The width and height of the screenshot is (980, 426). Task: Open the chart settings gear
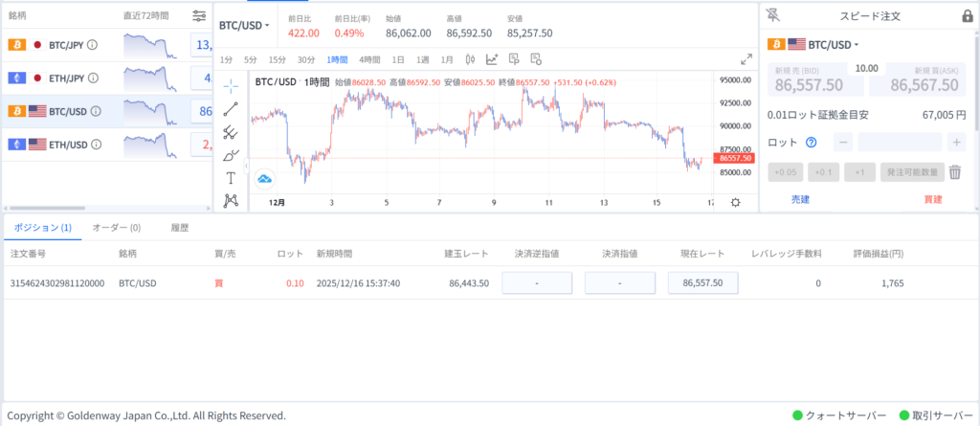(x=735, y=202)
